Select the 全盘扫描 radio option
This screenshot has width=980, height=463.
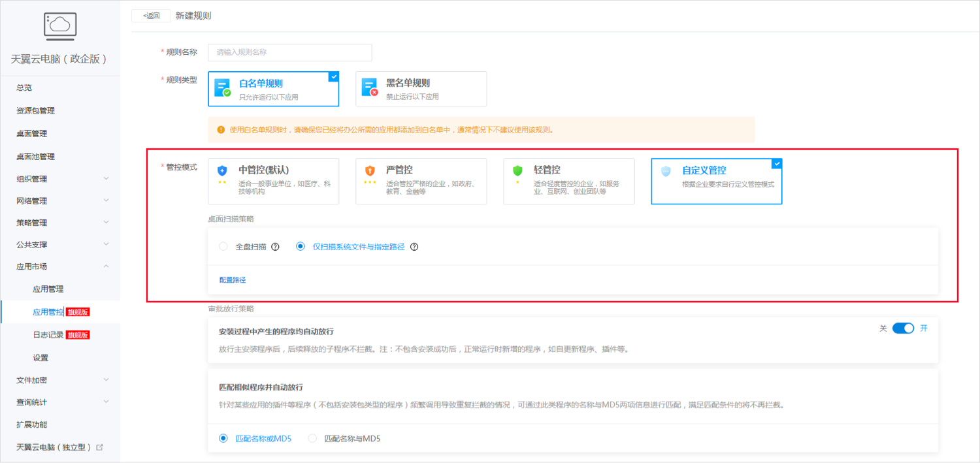222,246
